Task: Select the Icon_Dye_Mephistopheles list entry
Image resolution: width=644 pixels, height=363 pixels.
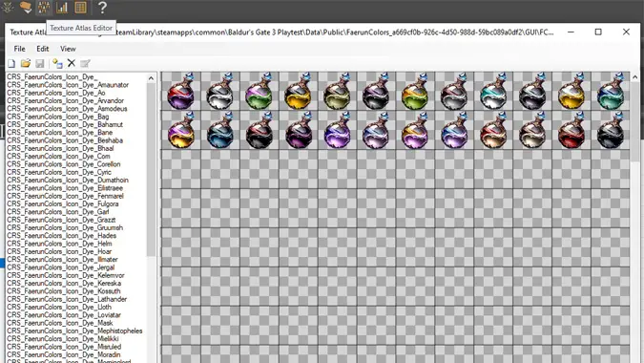Action: 74,331
